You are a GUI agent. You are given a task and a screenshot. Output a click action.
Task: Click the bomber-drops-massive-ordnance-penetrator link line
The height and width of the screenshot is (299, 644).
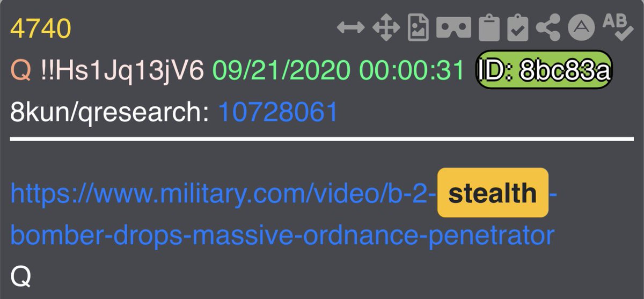(x=282, y=235)
